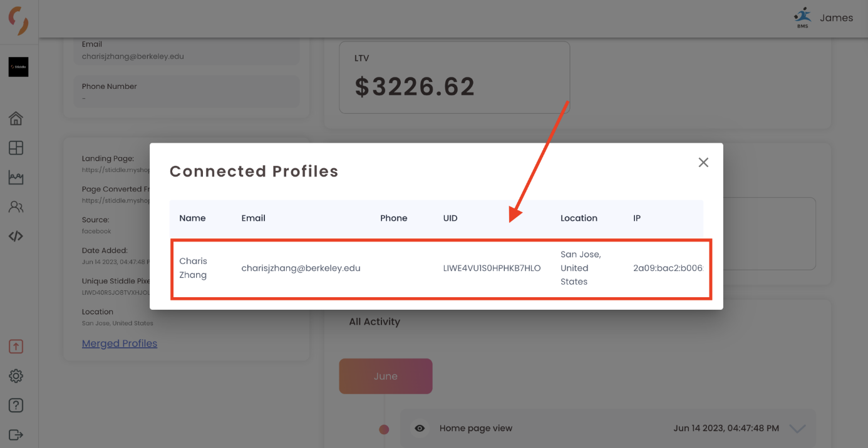Close the Connected Profiles dialog

click(703, 163)
